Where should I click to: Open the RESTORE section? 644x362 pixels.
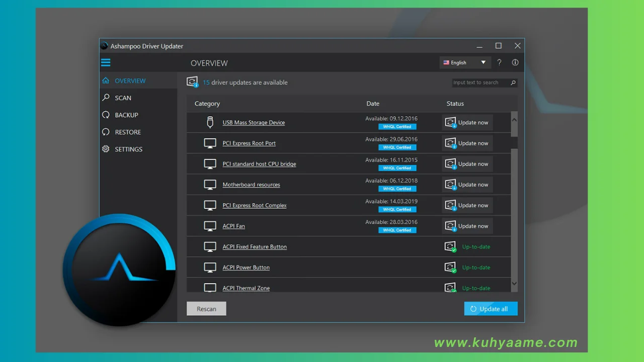(x=128, y=132)
